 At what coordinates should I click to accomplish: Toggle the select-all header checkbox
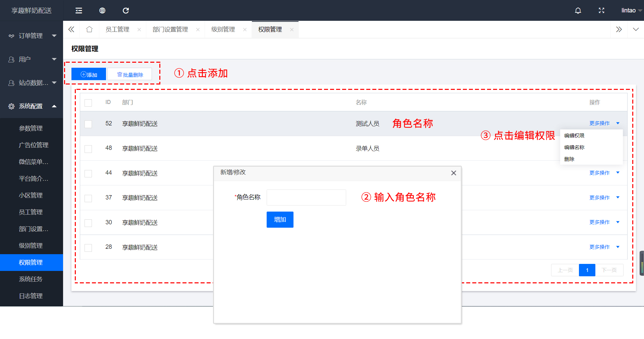(x=88, y=103)
